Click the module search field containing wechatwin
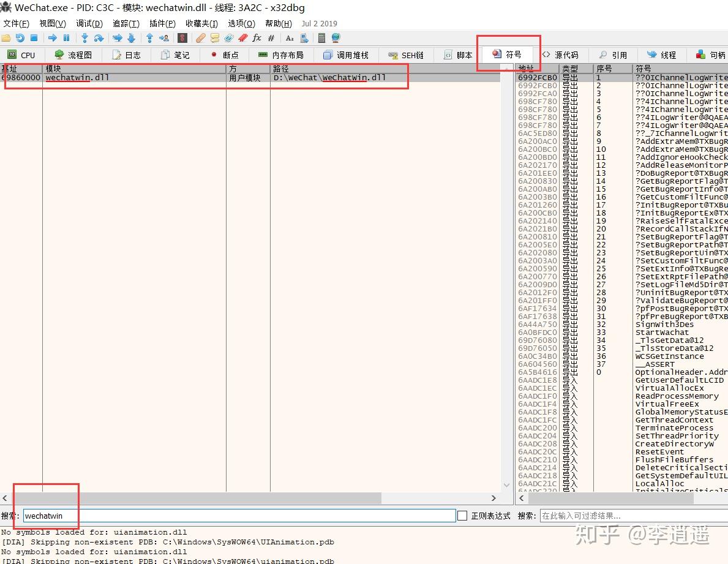This screenshot has height=564, width=728. pos(239,516)
